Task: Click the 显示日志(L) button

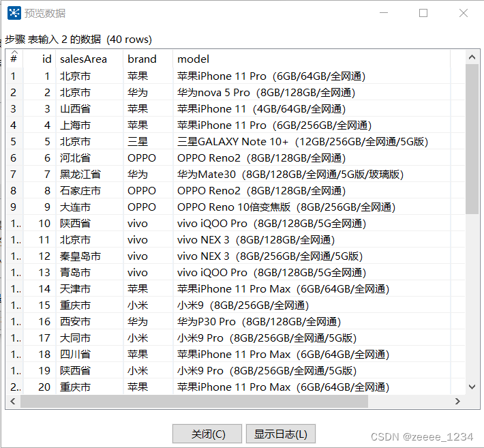Action: pyautogui.click(x=281, y=434)
